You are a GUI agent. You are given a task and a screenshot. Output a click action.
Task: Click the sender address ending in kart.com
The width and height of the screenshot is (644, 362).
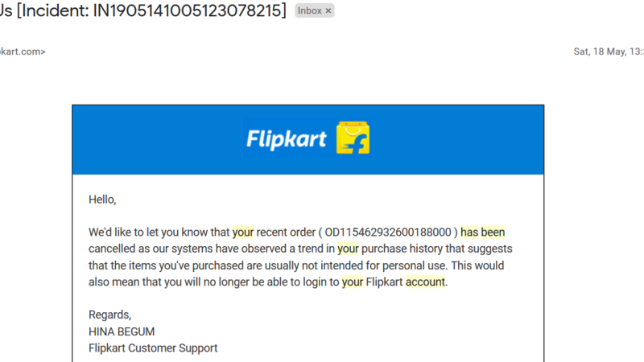pyautogui.click(x=22, y=51)
